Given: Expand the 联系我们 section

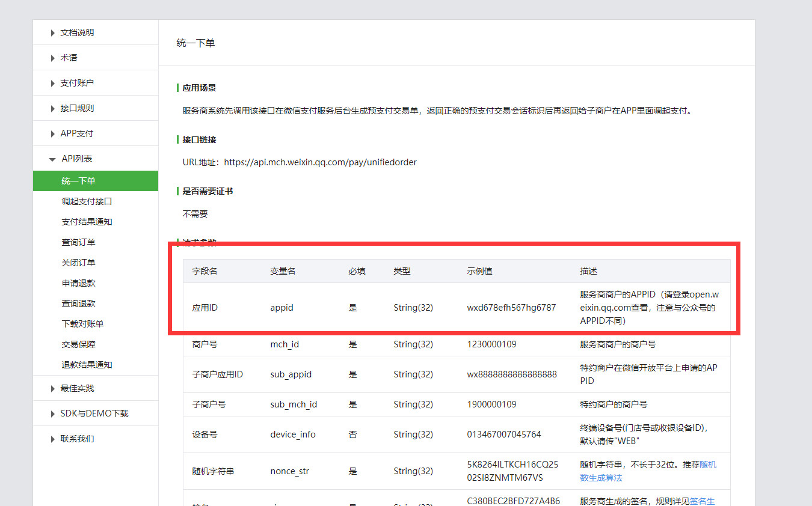Looking at the screenshot, I should point(77,439).
